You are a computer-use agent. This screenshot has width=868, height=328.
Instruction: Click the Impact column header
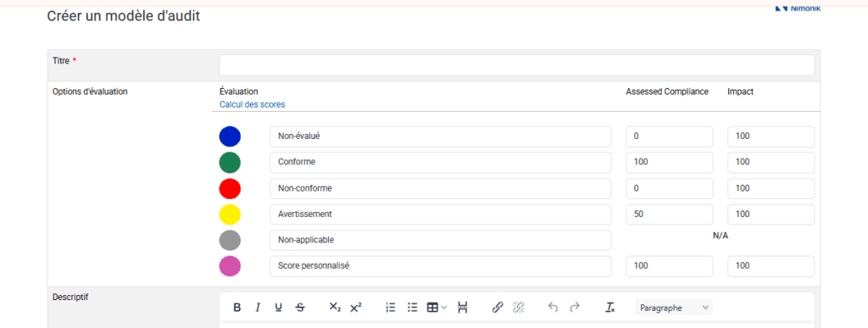click(x=740, y=92)
